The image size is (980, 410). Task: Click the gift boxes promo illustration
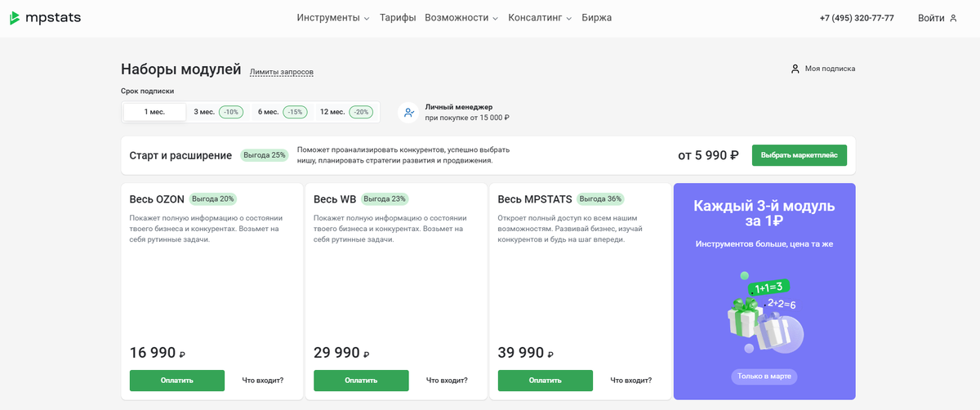[763, 314]
